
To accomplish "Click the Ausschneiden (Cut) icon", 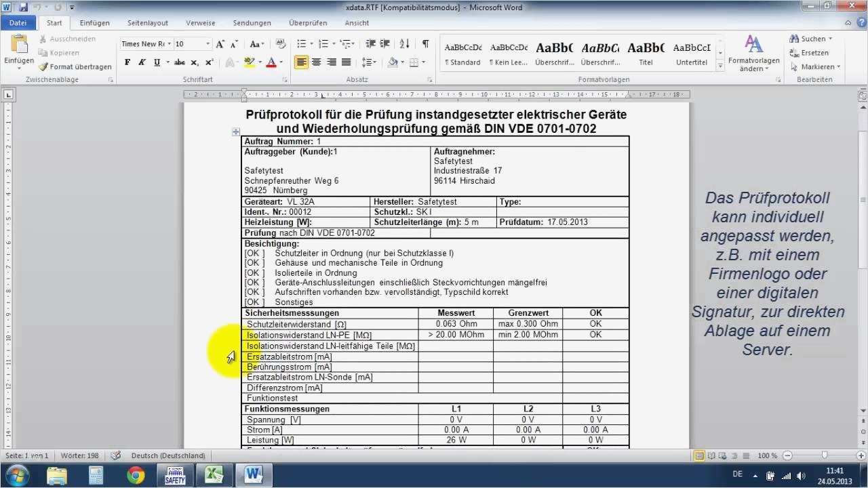I will 41,39.
